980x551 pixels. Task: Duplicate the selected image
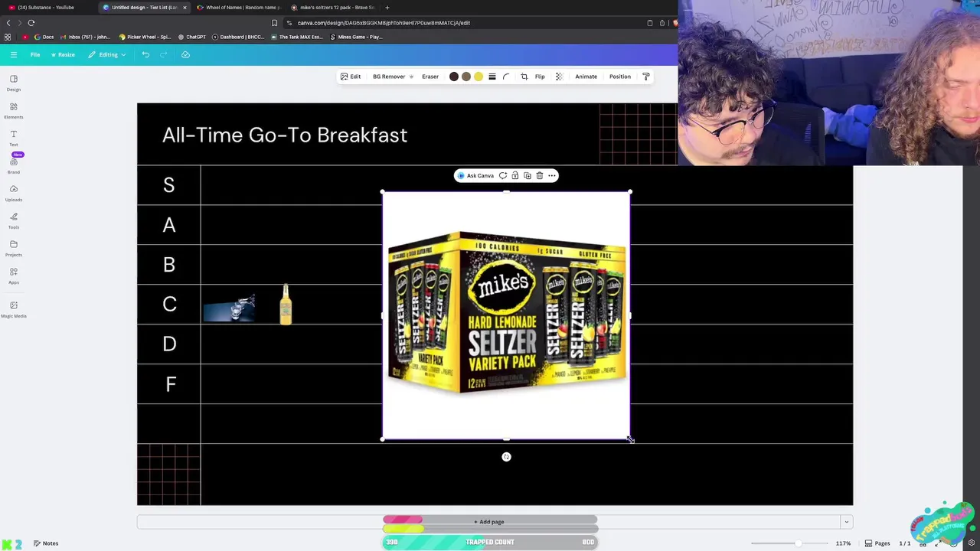pyautogui.click(x=528, y=176)
